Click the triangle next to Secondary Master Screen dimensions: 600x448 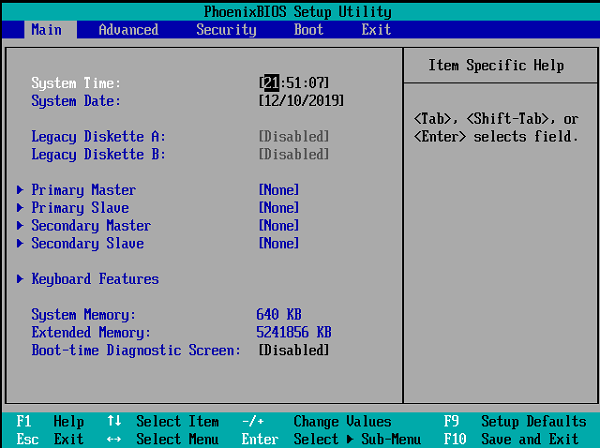21,226
